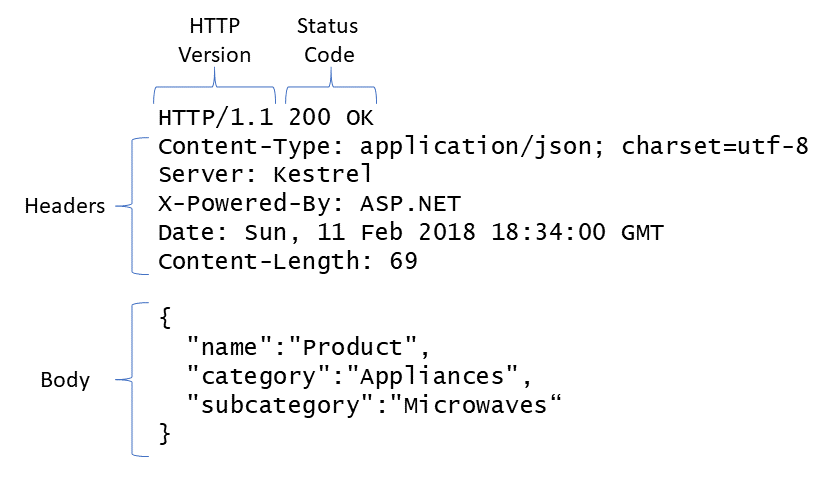Click the opening curly brace of the JSON body
826x481 pixels.
coord(165,319)
